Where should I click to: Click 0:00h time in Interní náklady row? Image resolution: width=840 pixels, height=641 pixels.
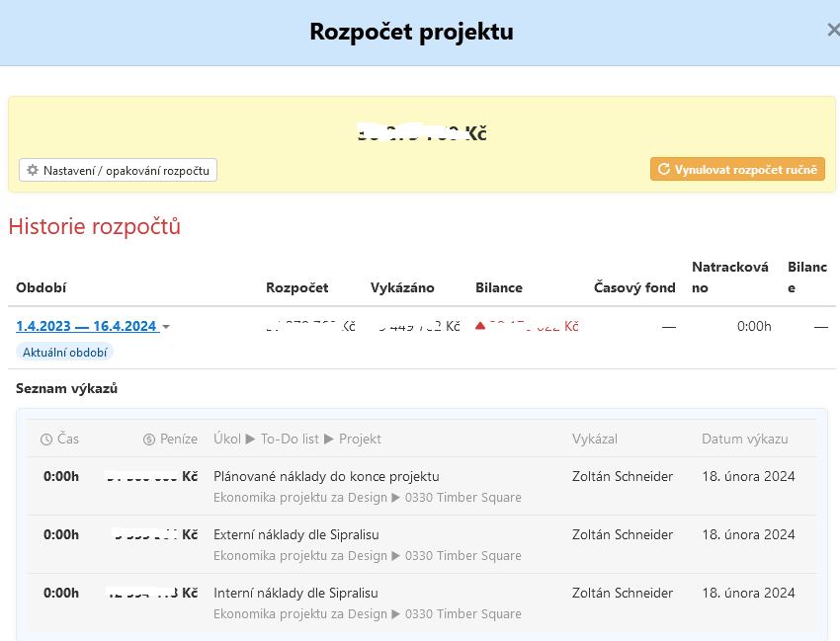(61, 593)
